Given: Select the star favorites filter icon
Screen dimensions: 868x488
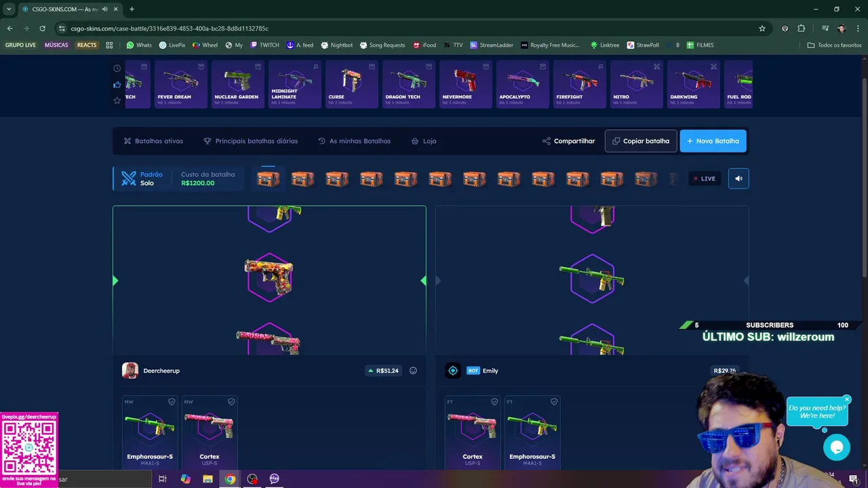Looking at the screenshot, I should point(117,100).
